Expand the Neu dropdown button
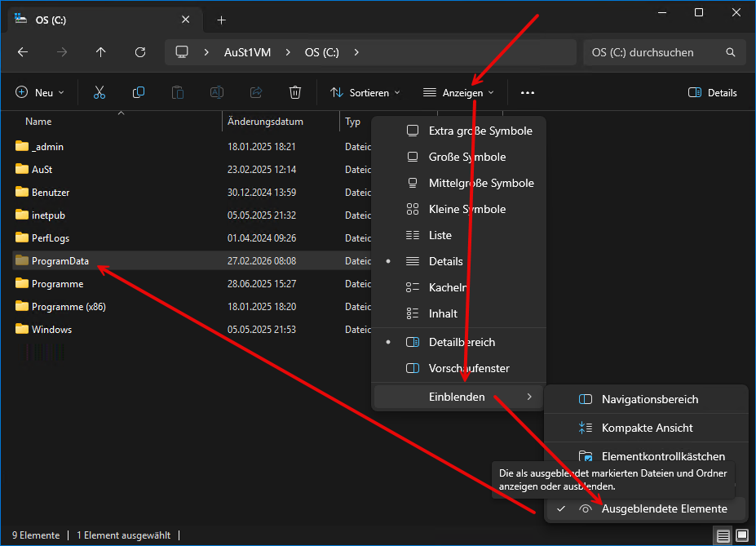The width and height of the screenshot is (756, 546). coord(39,93)
